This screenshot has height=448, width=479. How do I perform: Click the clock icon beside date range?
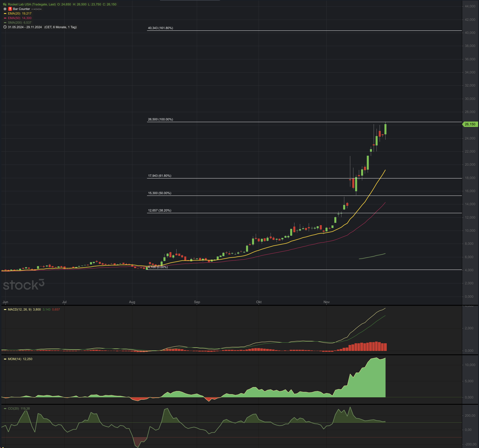coord(5,27)
